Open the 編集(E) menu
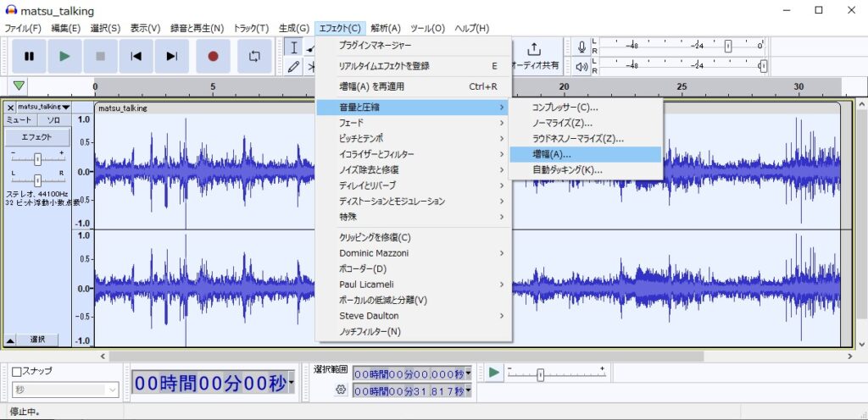868x420 pixels. 66,28
